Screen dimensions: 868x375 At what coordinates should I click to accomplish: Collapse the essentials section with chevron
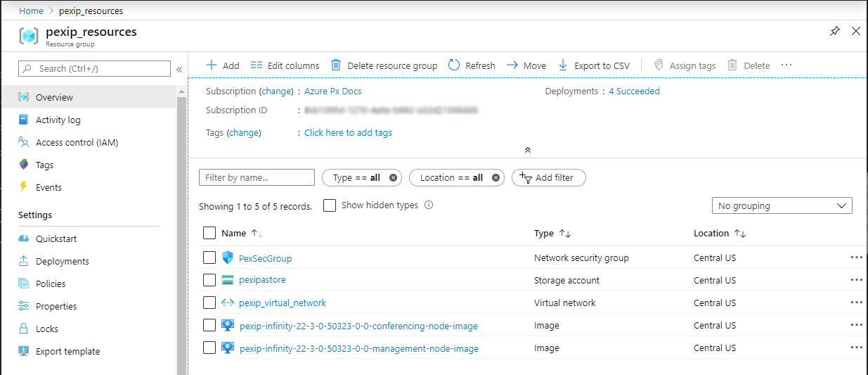point(528,150)
